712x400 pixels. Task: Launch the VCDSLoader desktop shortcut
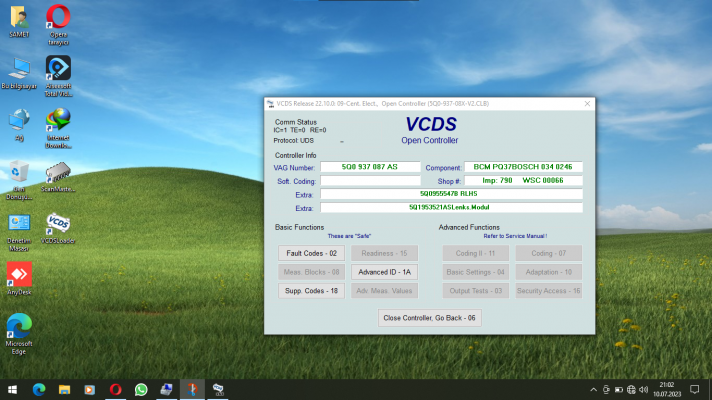[58, 228]
